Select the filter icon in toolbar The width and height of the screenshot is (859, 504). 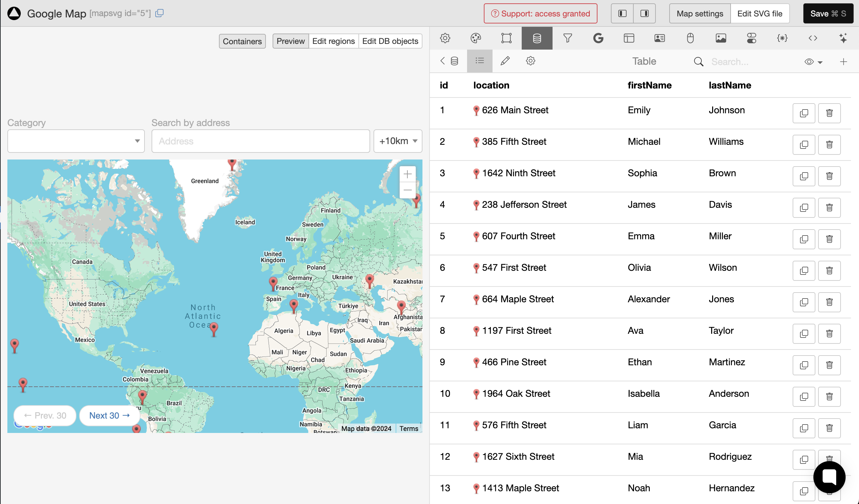click(567, 38)
